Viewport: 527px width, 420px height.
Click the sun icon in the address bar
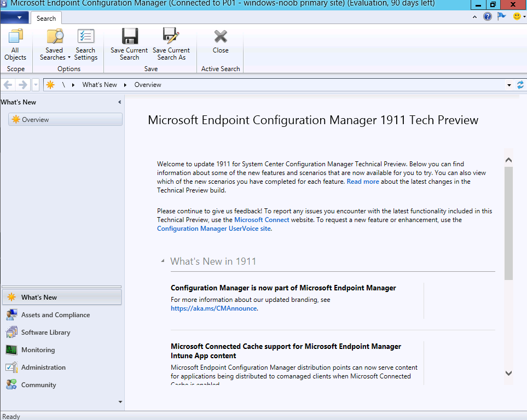50,85
